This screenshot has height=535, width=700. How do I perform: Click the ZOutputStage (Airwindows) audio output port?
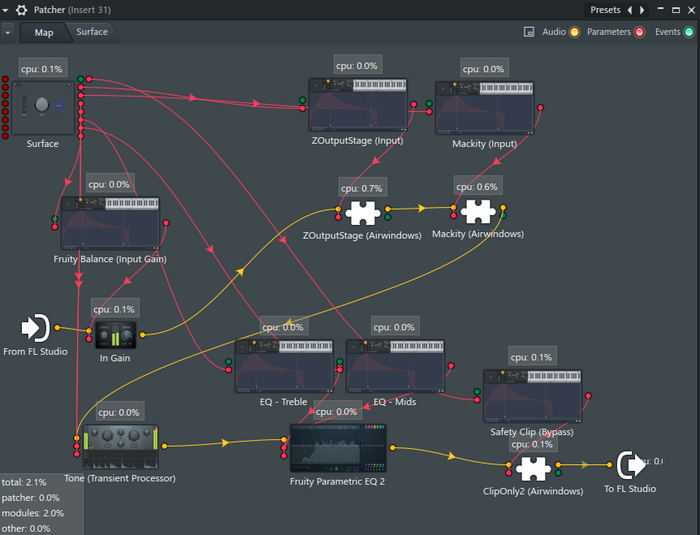click(x=388, y=209)
